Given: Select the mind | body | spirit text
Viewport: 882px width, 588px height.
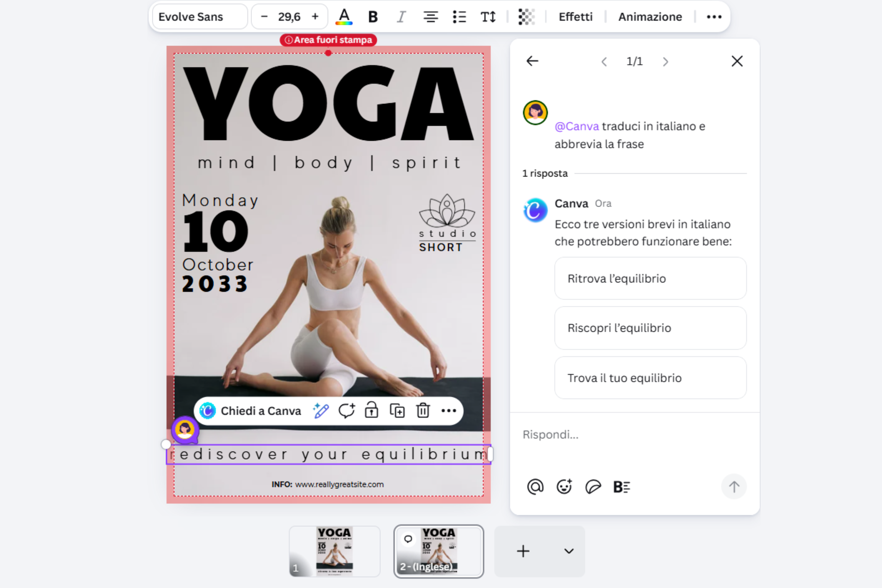Looking at the screenshot, I should (329, 163).
